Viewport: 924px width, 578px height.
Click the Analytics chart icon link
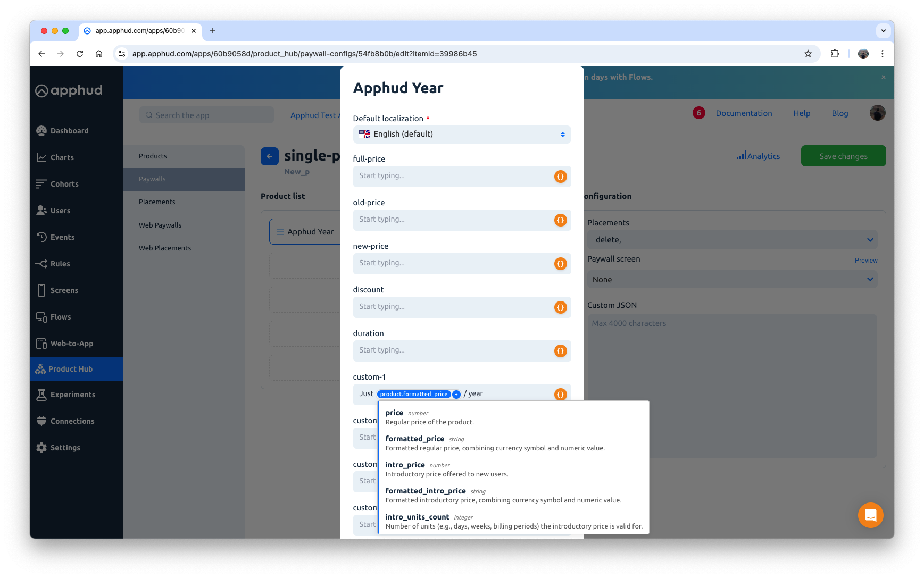pos(759,156)
